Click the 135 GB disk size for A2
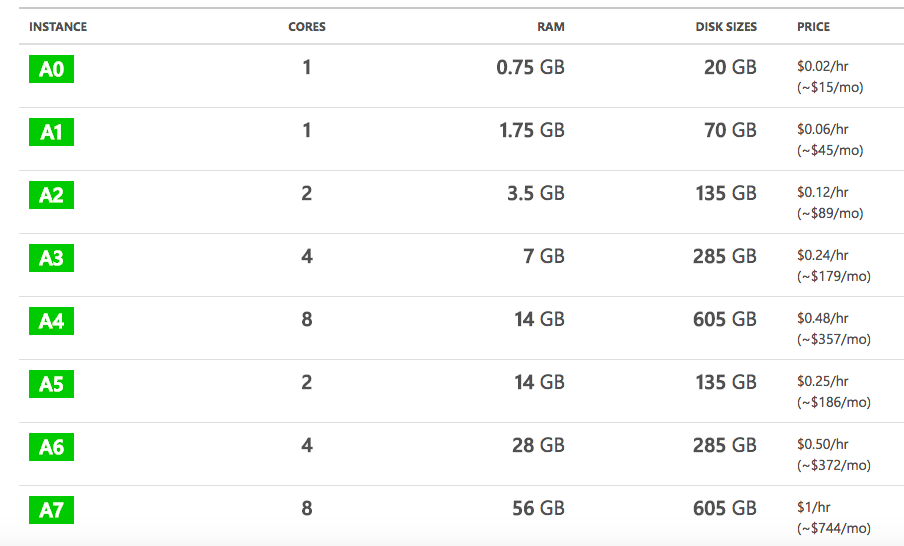Image resolution: width=904 pixels, height=546 pixels. 726,193
